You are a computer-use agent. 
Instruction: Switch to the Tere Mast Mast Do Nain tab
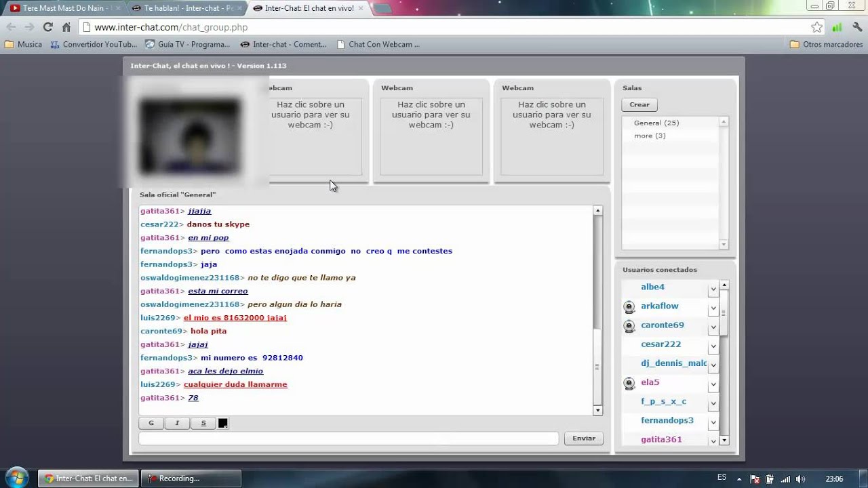[64, 8]
